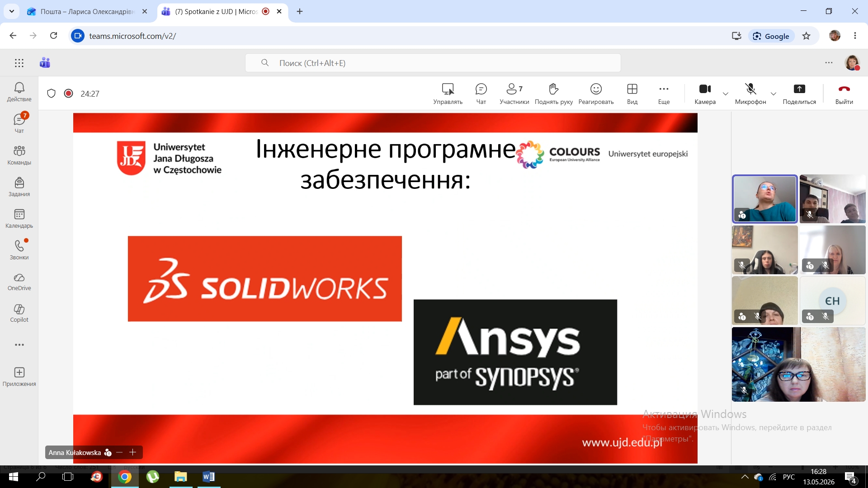
Task: Toggle the Microphone mute
Action: click(x=750, y=94)
